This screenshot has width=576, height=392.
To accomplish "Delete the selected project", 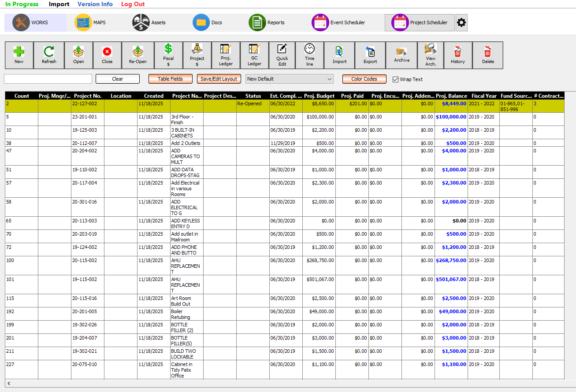I will click(488, 55).
